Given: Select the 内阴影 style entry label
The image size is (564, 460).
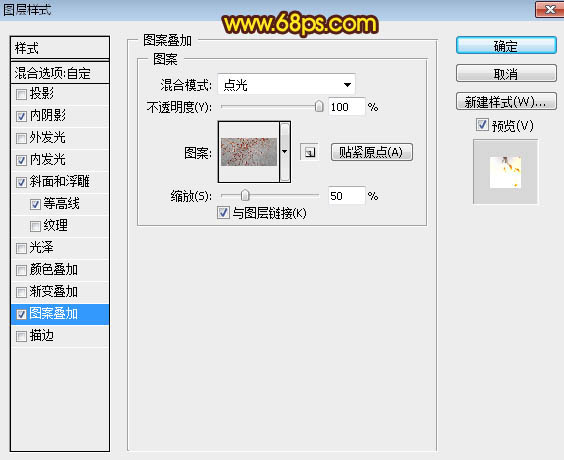Looking at the screenshot, I should 47,115.
